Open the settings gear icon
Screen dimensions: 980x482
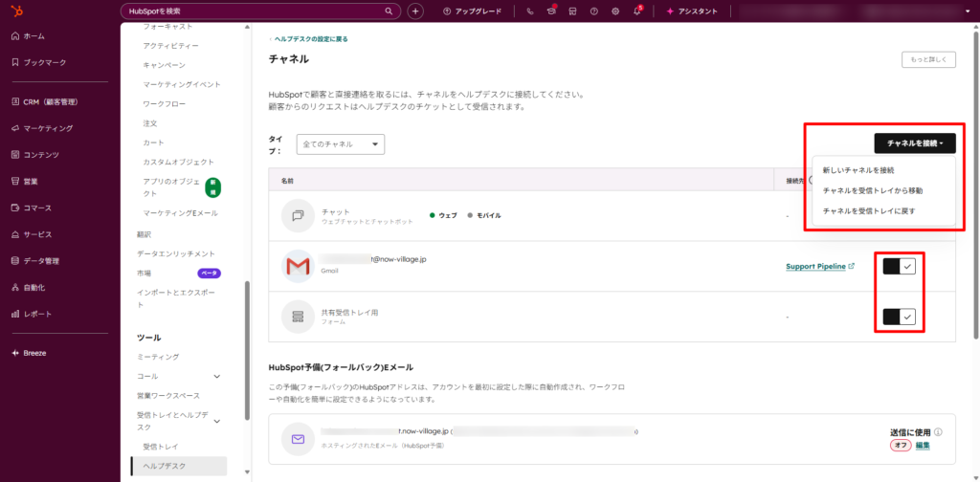click(615, 11)
